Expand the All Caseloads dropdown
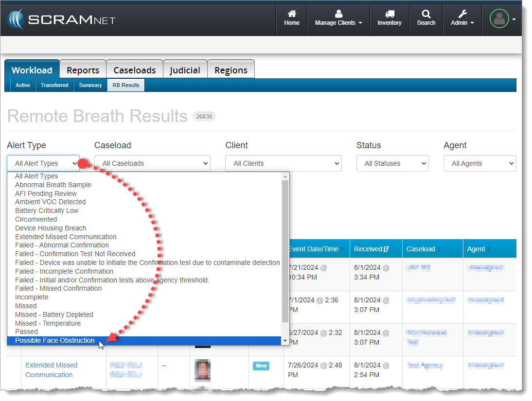Image resolution: width=532 pixels, height=401 pixels. point(152,163)
